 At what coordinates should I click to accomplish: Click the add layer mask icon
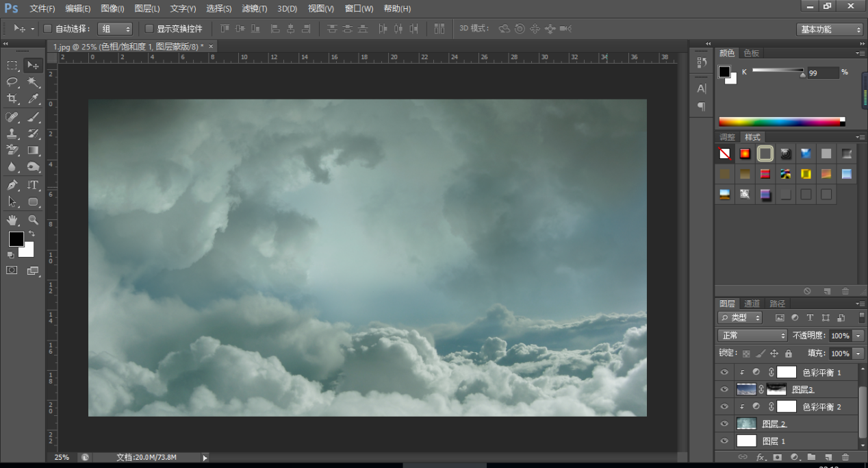click(x=777, y=457)
